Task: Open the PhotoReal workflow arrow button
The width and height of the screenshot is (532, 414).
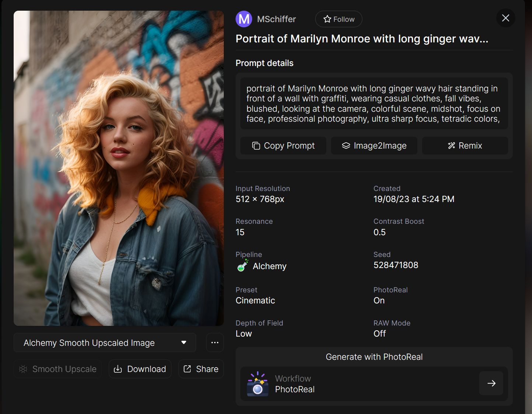Action: tap(491, 383)
